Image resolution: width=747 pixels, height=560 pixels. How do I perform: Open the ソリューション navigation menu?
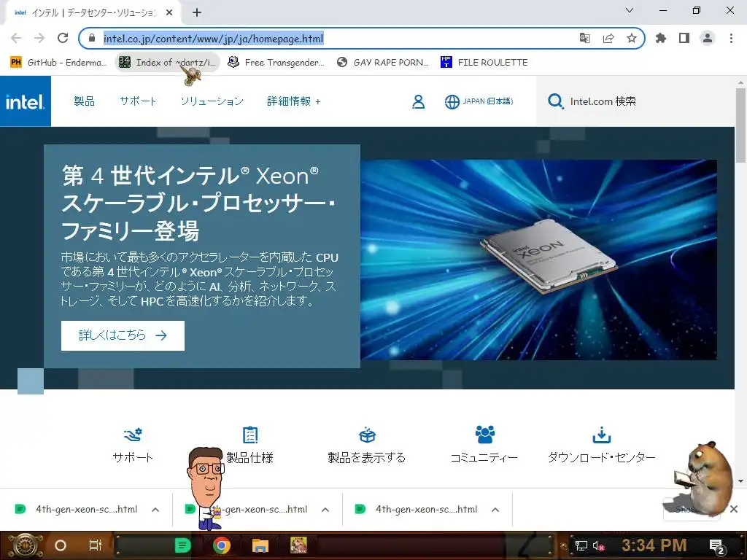212,101
